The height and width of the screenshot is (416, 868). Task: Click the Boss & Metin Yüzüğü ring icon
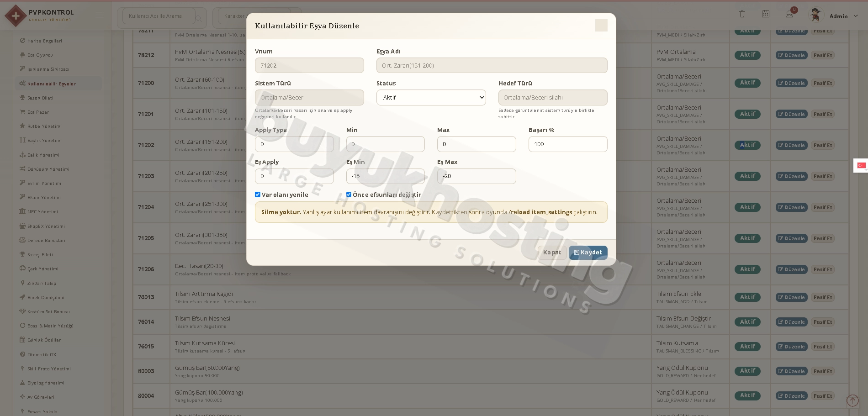click(x=22, y=326)
